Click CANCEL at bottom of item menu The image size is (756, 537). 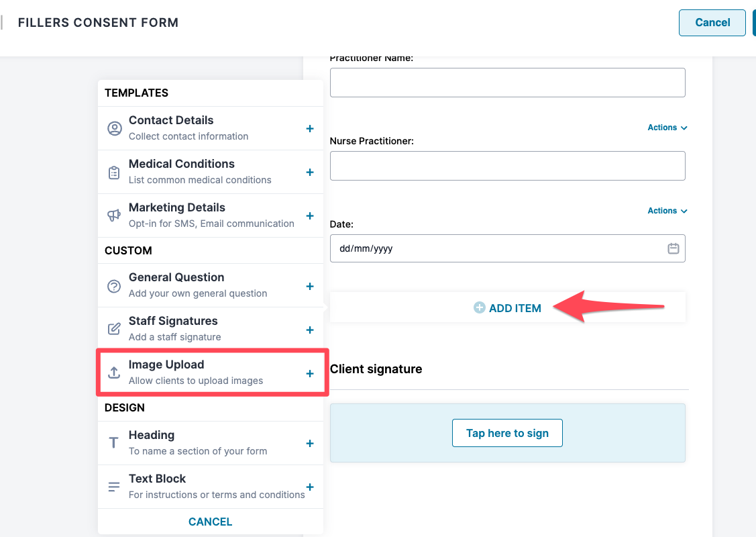click(x=210, y=522)
